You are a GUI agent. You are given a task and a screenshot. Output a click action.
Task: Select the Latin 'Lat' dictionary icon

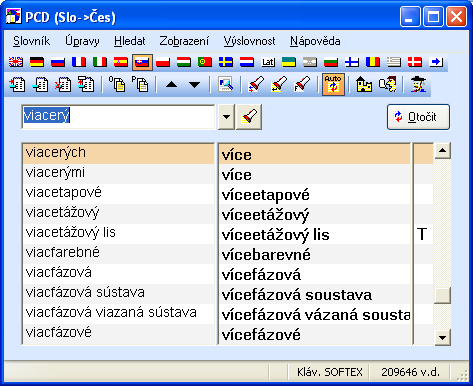[x=268, y=62]
